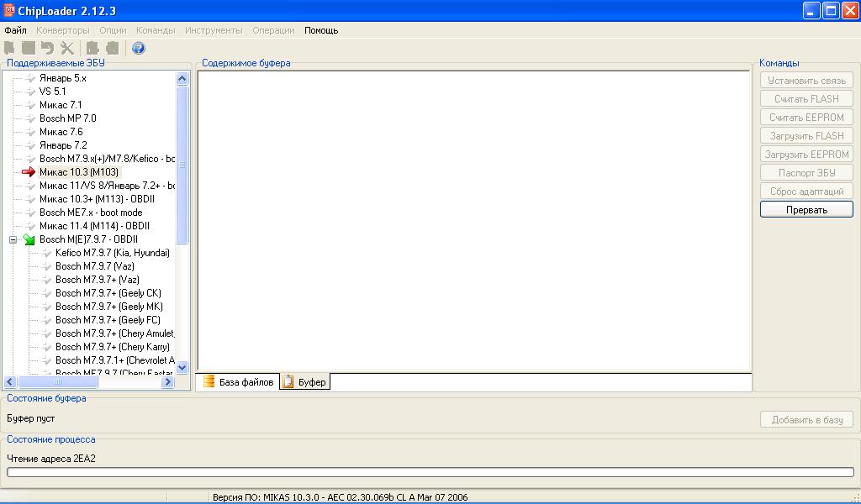Screen dimensions: 861x504
Task: Click the Добавить в базу button
Action: (x=806, y=419)
